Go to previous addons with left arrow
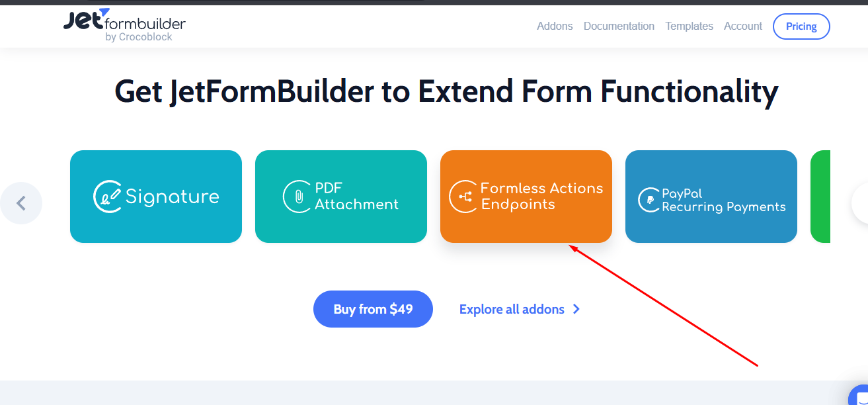The image size is (868, 405). point(21,203)
